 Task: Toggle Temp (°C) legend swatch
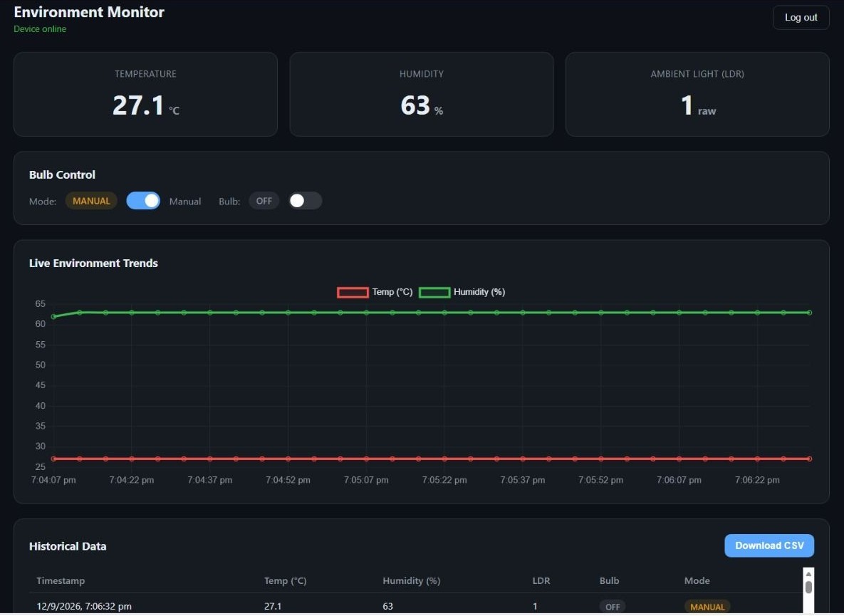[353, 292]
